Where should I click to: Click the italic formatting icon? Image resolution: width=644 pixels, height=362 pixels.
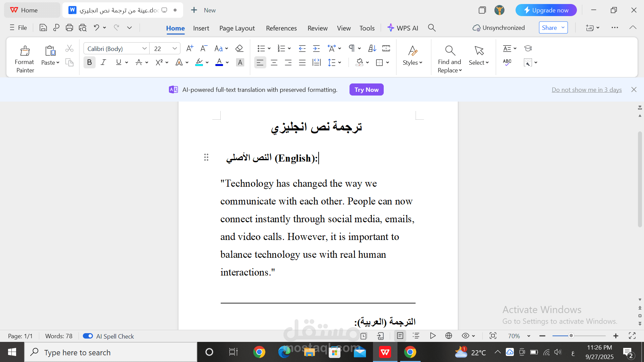click(x=103, y=62)
